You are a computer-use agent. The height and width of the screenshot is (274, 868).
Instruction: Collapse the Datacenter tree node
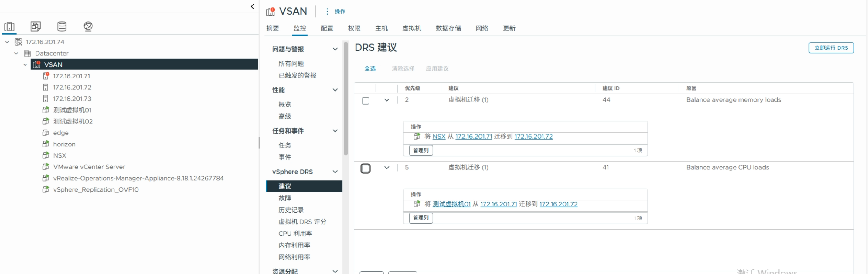click(x=16, y=53)
